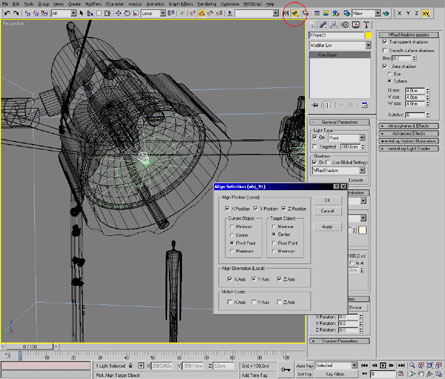Toggle the Selection Lock padlock icon
The width and height of the screenshot is (445, 379).
[x=131, y=366]
